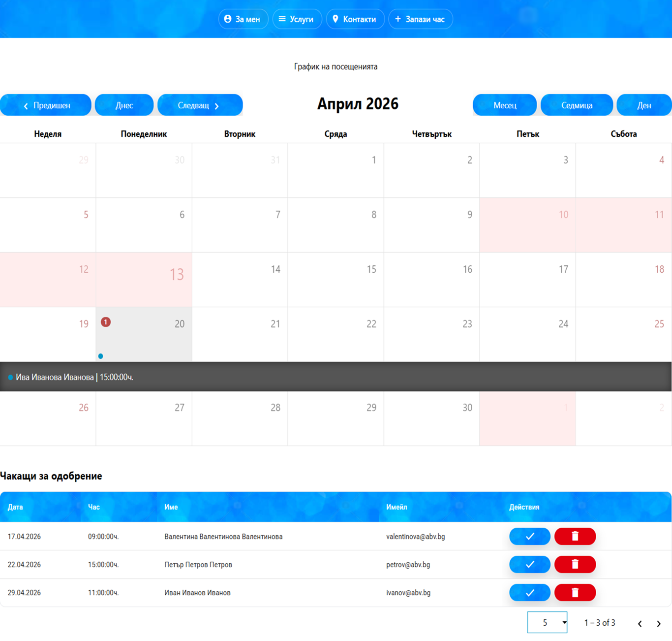Go to previous table page arrow
The height and width of the screenshot is (641, 672).
click(640, 623)
